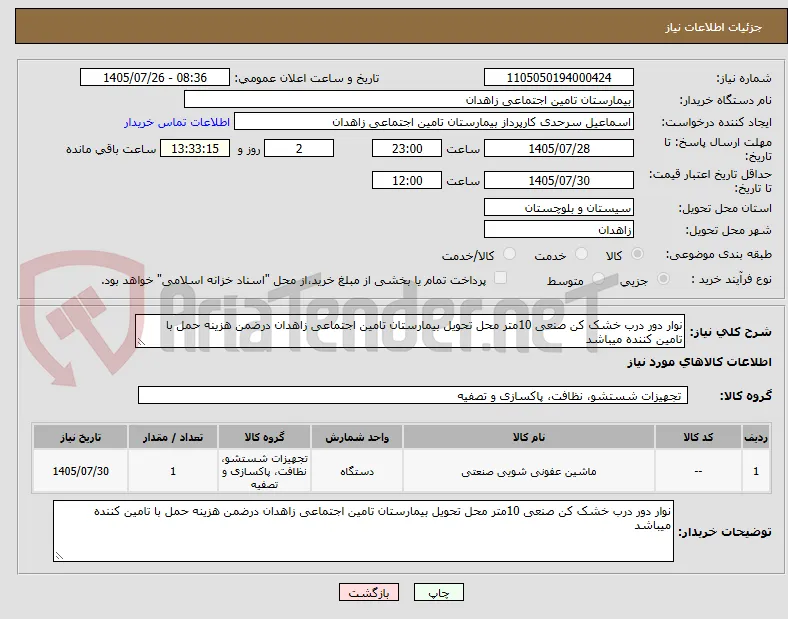Click the گروه کالا column header in table
788x619 pixels.
[264, 437]
